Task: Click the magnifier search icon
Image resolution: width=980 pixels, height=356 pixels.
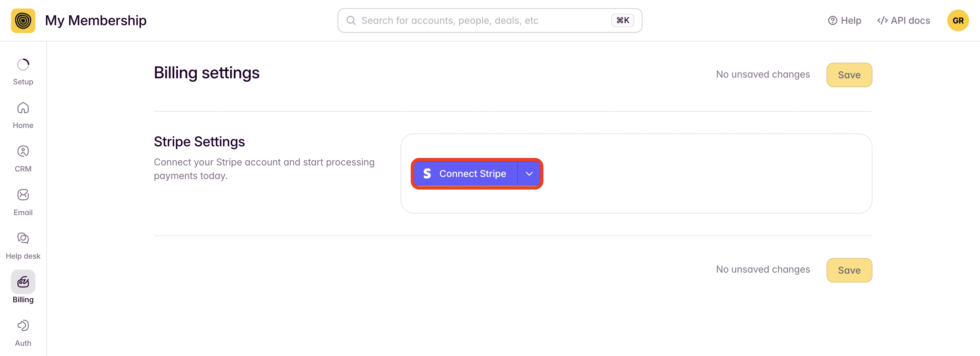Action: click(351, 20)
